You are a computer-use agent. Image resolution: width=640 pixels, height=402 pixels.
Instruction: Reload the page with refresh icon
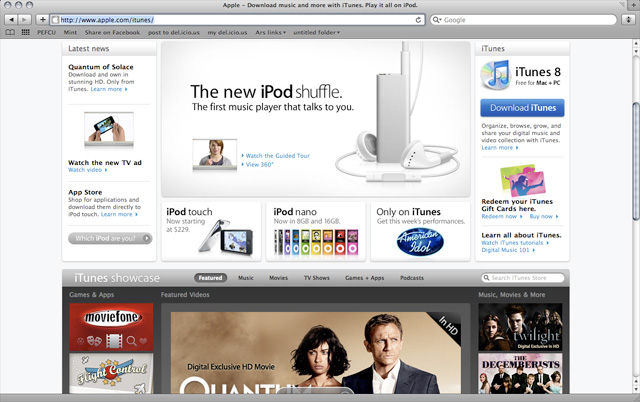point(418,20)
